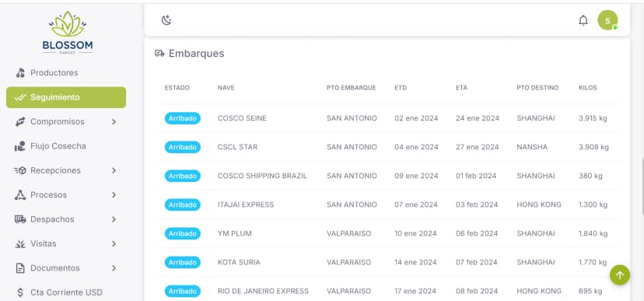This screenshot has width=644, height=301.
Task: Click Arribado badge for RIO DE JANEIRO EXPRESS
Action: pos(183,291)
